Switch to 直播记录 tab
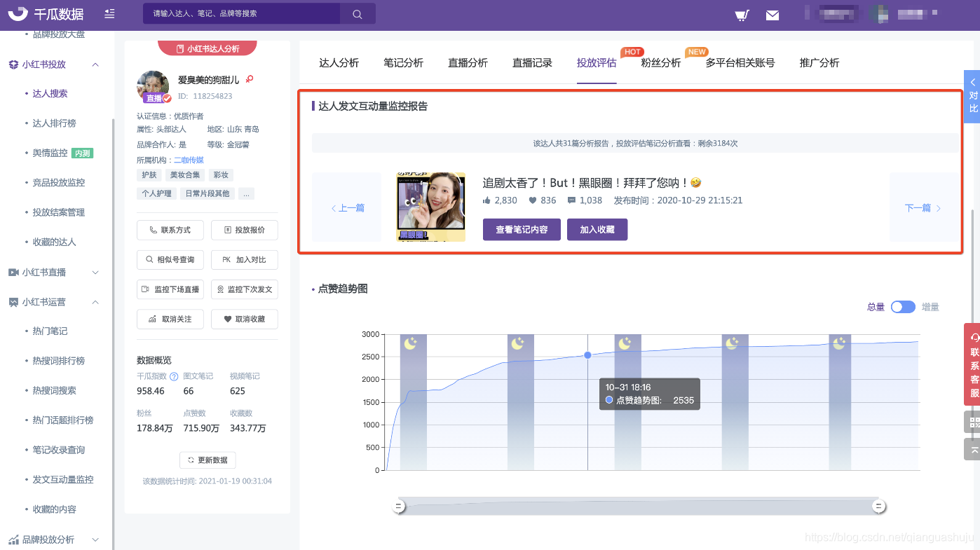 [532, 63]
